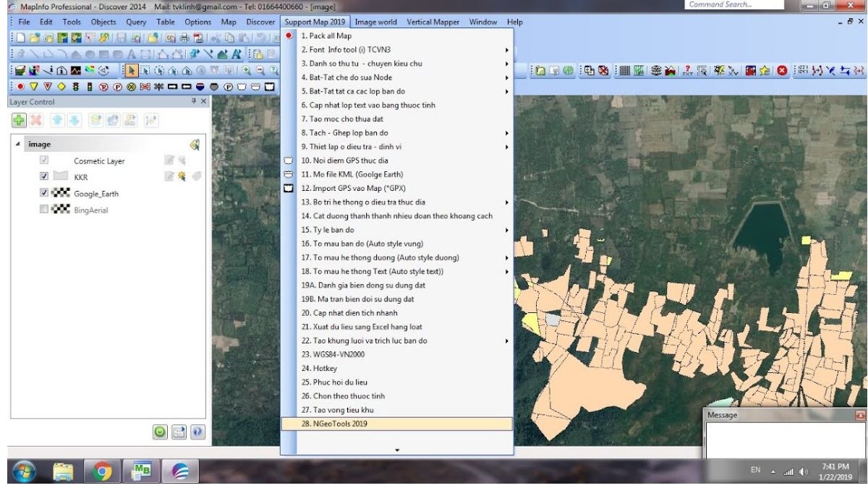This screenshot has width=868, height=488.
Task: Expand the menu using bottom down arrow
Action: coord(396,450)
